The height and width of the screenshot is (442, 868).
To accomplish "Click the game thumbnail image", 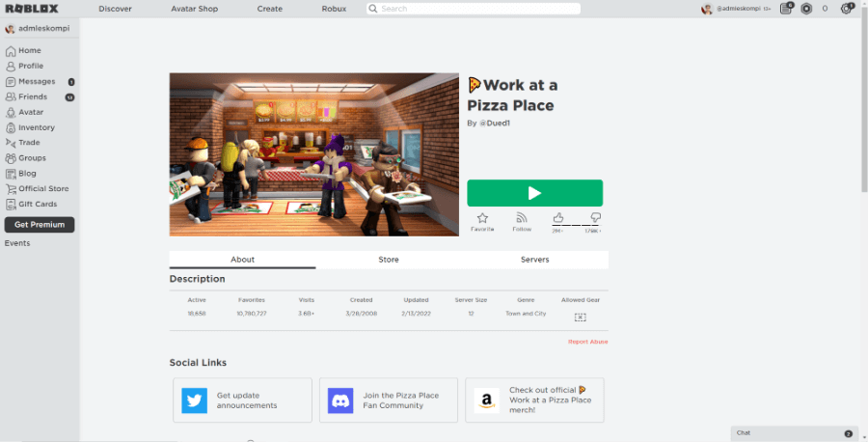I will [313, 154].
